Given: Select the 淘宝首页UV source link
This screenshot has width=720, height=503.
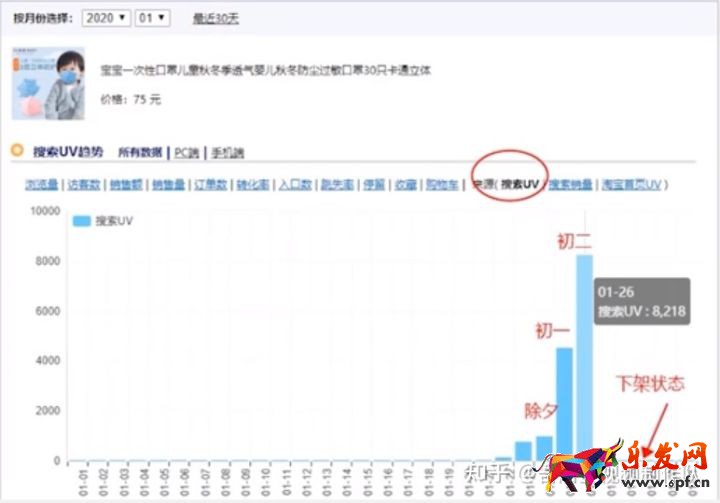Looking at the screenshot, I should [630, 185].
